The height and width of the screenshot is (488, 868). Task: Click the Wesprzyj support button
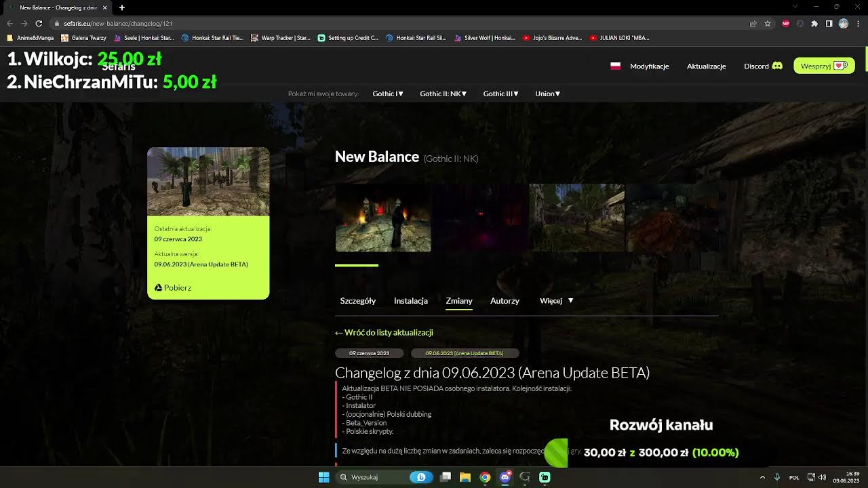[824, 66]
